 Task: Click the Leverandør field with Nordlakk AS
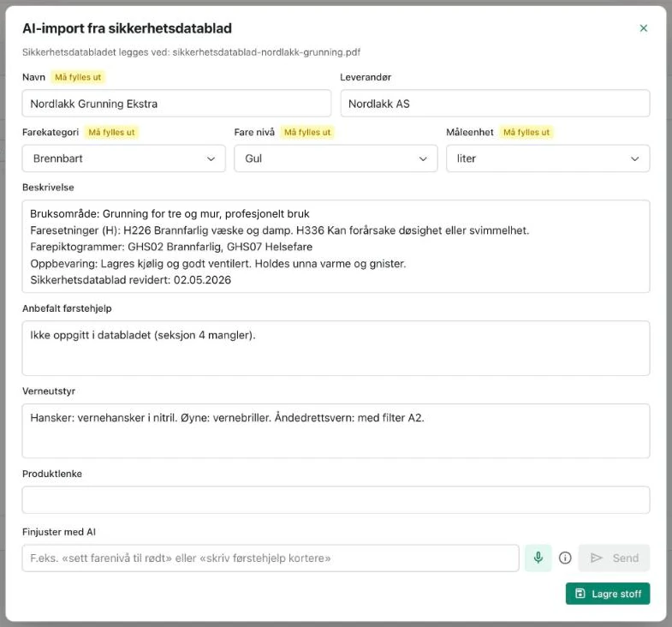pos(495,104)
